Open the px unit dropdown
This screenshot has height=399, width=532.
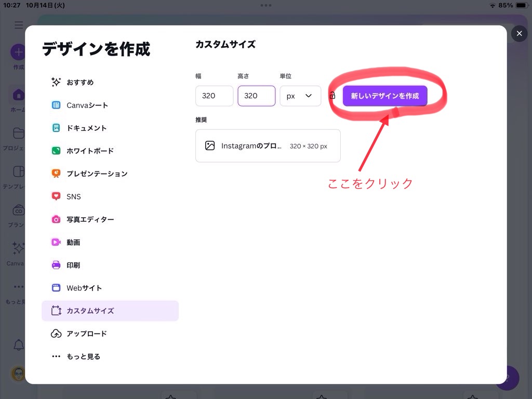click(x=300, y=96)
